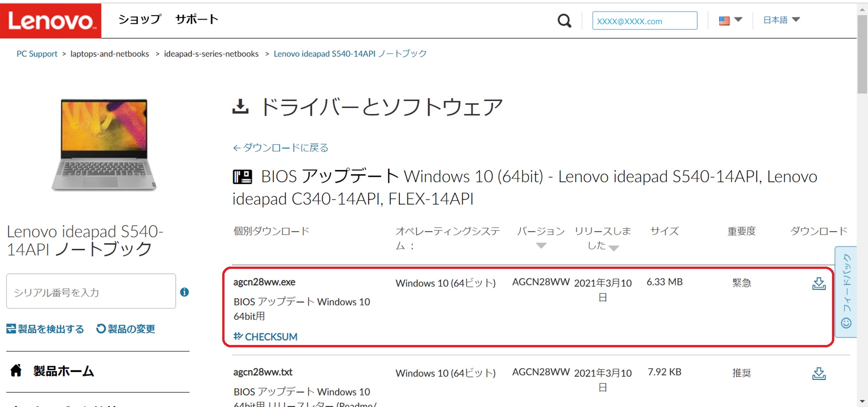Click the CHECKSUM hash icon
This screenshot has width=868, height=407.
point(238,336)
